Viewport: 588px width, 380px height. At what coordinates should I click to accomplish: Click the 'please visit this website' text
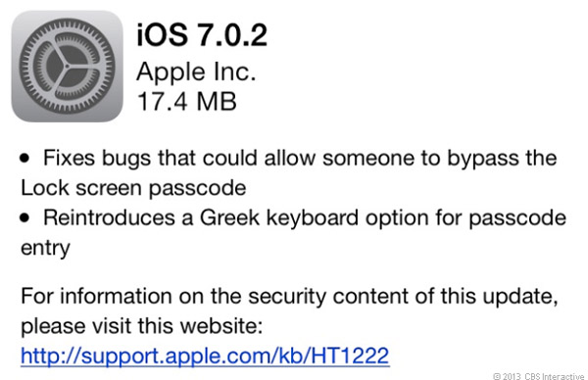tap(142, 325)
